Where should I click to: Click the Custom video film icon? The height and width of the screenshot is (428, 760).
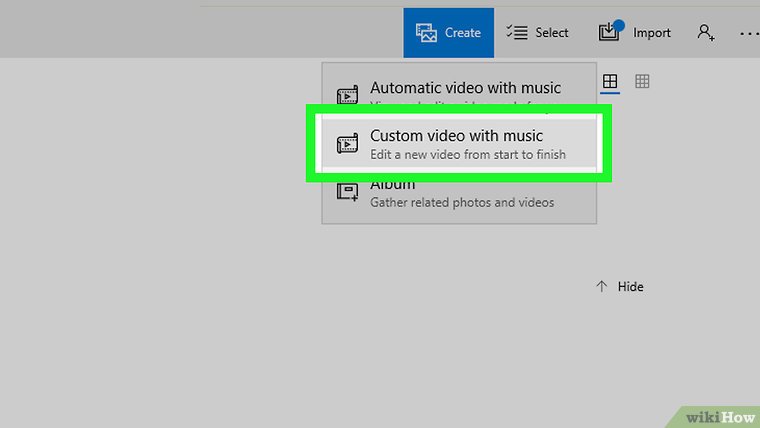347,144
